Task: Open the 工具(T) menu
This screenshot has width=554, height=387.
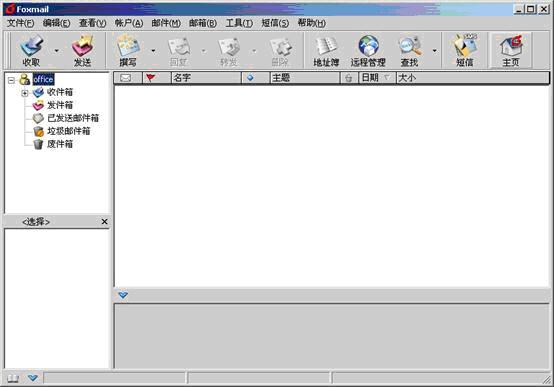Action: coord(239,23)
